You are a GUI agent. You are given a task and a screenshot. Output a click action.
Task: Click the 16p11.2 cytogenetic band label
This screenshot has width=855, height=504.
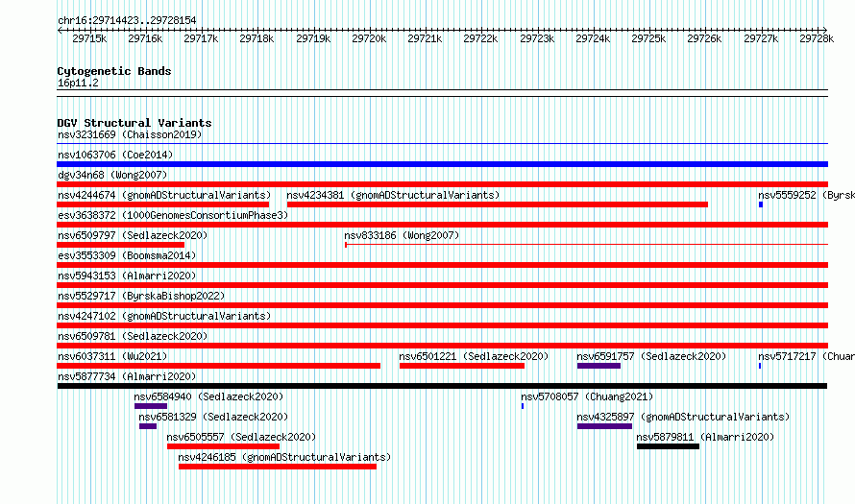pyautogui.click(x=78, y=83)
